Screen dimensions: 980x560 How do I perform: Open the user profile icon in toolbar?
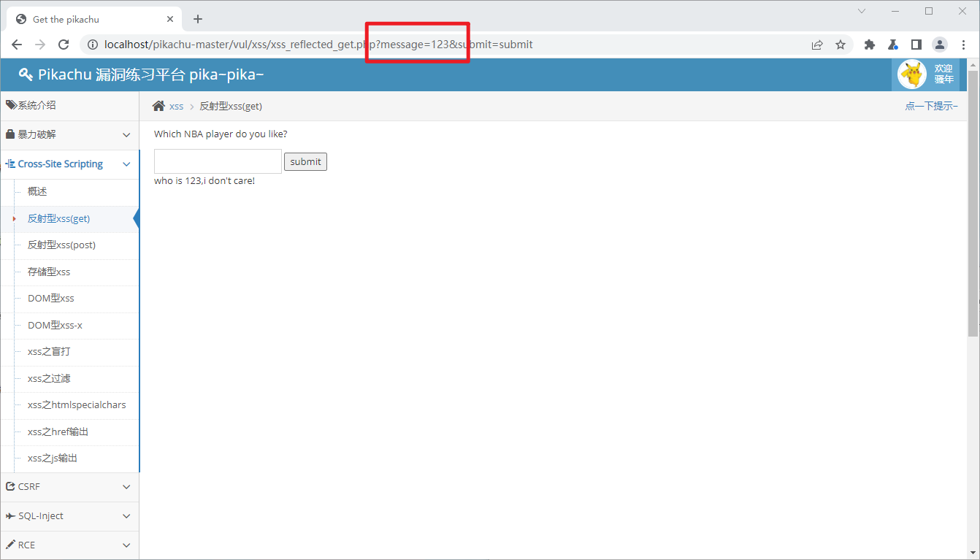pos(939,45)
